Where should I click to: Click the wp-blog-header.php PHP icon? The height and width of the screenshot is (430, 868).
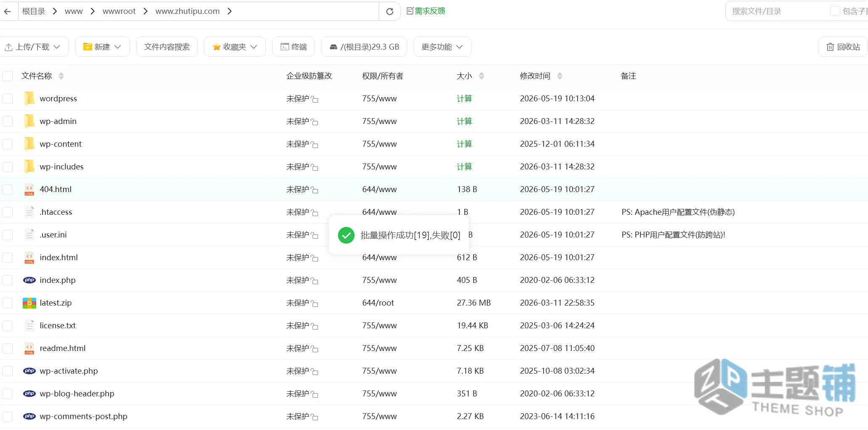point(29,393)
